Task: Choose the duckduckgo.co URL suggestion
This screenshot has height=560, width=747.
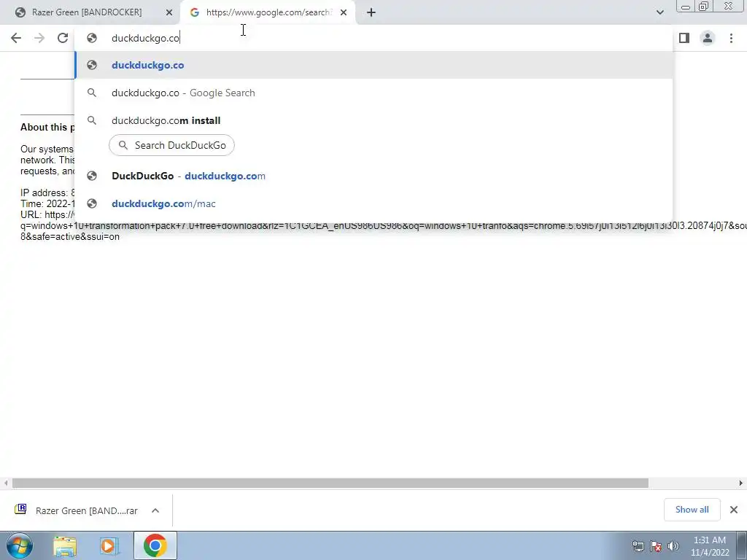Action: [x=373, y=65]
